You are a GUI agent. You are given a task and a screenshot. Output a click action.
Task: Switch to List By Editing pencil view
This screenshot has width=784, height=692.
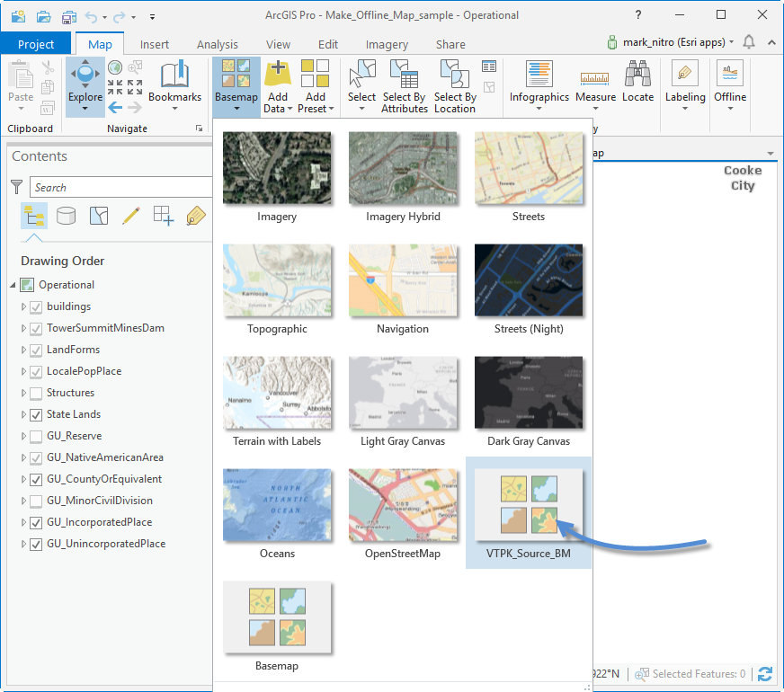point(131,216)
